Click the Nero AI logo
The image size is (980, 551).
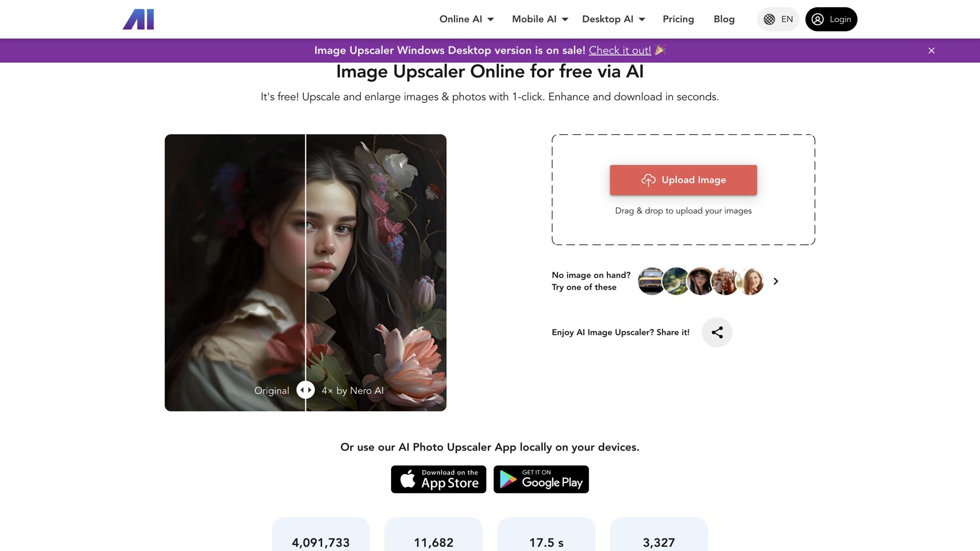tap(138, 19)
